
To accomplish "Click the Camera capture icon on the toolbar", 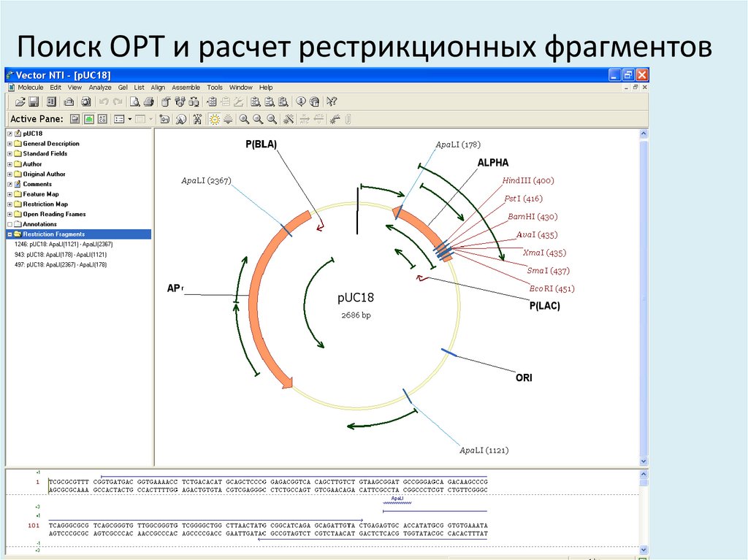I will click(85, 101).
